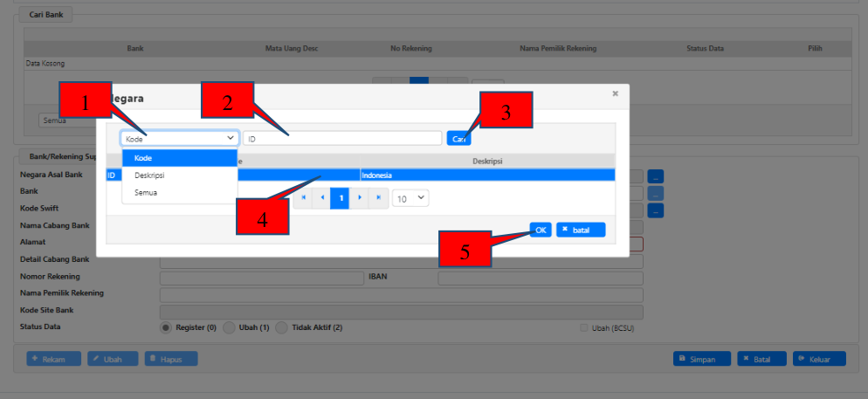Jump to the last page in pager
The image size is (868, 399).
pyautogui.click(x=378, y=198)
